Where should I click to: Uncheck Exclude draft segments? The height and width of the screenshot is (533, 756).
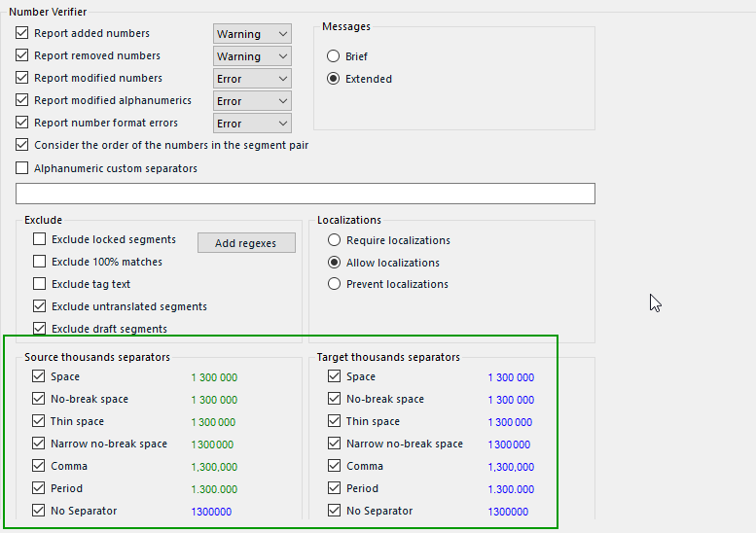tap(40, 329)
